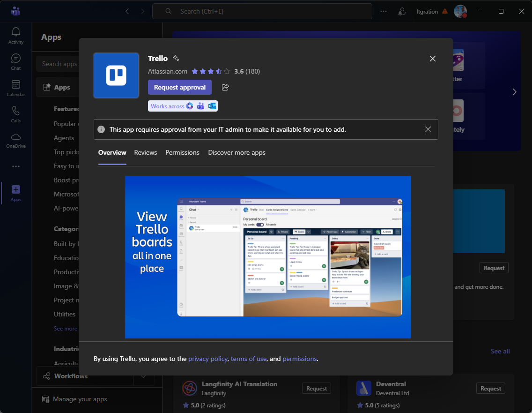Open the Discover more apps tab
532x413 pixels.
pos(236,152)
